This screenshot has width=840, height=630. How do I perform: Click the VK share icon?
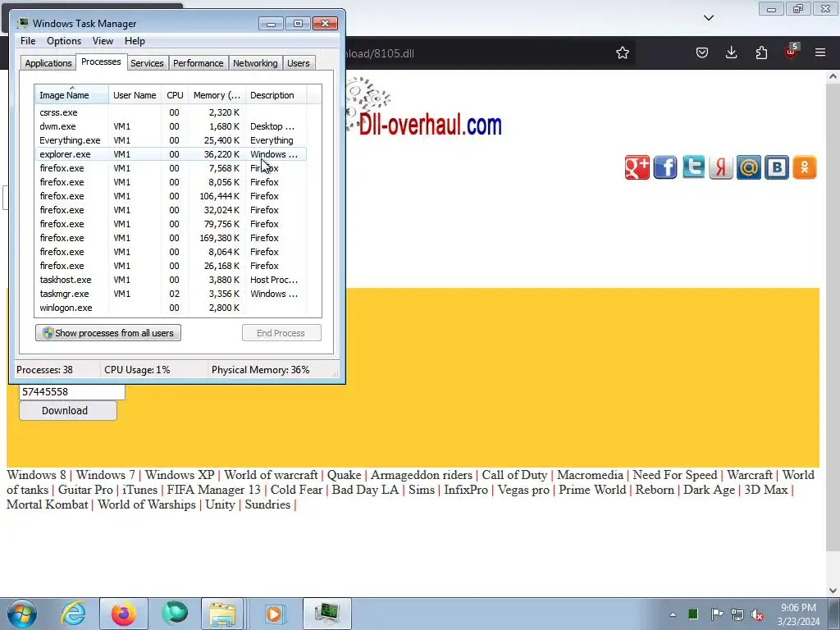point(777,167)
